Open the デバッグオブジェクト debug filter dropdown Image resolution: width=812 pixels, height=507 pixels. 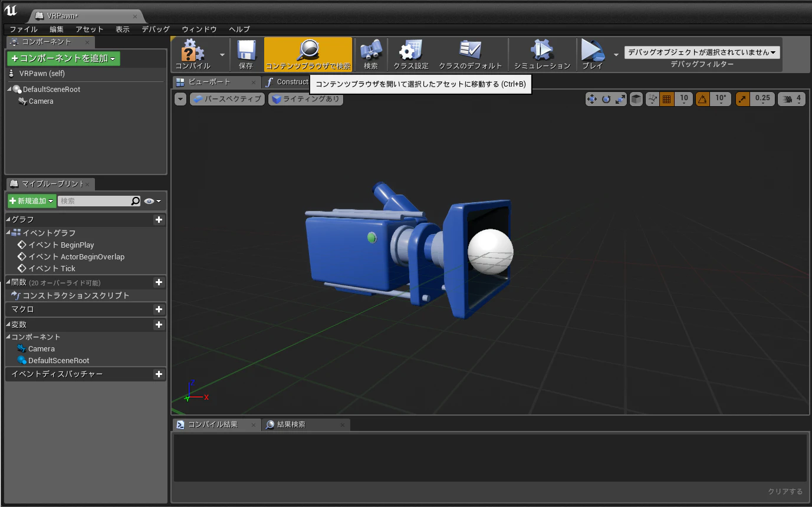(x=702, y=52)
